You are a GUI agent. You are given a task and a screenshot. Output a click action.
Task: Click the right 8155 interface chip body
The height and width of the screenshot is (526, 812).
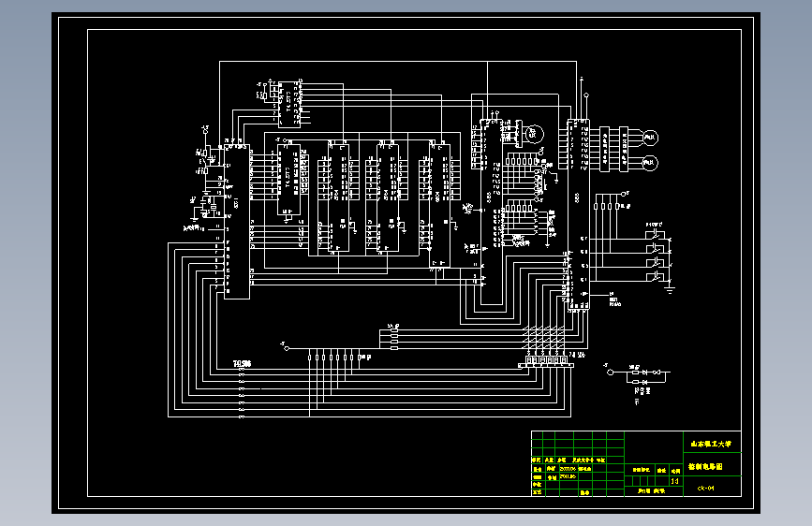click(579, 214)
